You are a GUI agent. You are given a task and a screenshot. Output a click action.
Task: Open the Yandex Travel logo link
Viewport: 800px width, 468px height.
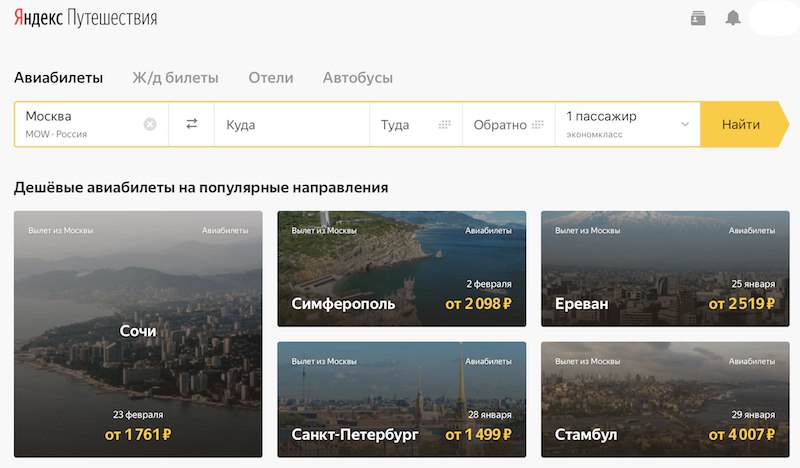pyautogui.click(x=85, y=18)
